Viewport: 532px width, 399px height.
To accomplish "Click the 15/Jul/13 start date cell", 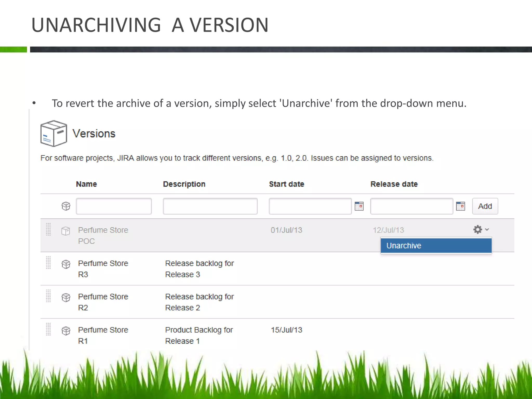I will (287, 330).
